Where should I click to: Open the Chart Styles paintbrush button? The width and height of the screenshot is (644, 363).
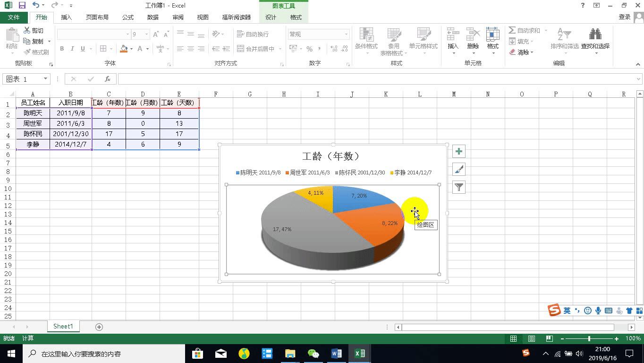point(458,169)
